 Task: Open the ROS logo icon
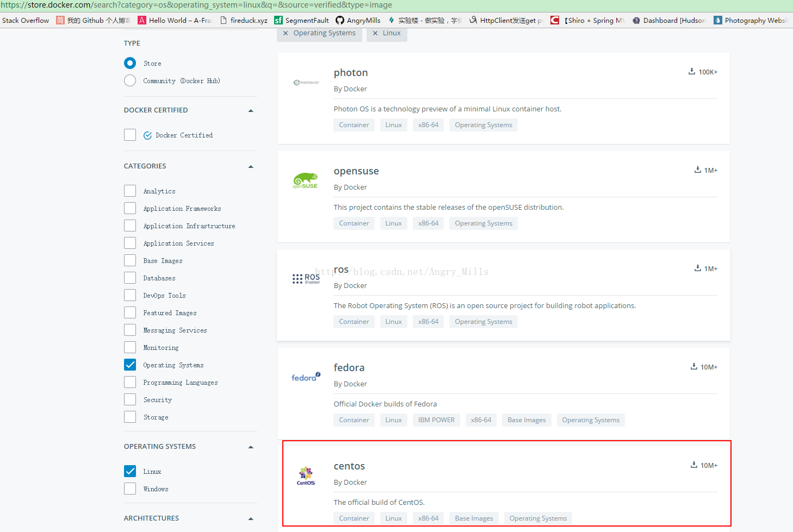pos(306,279)
